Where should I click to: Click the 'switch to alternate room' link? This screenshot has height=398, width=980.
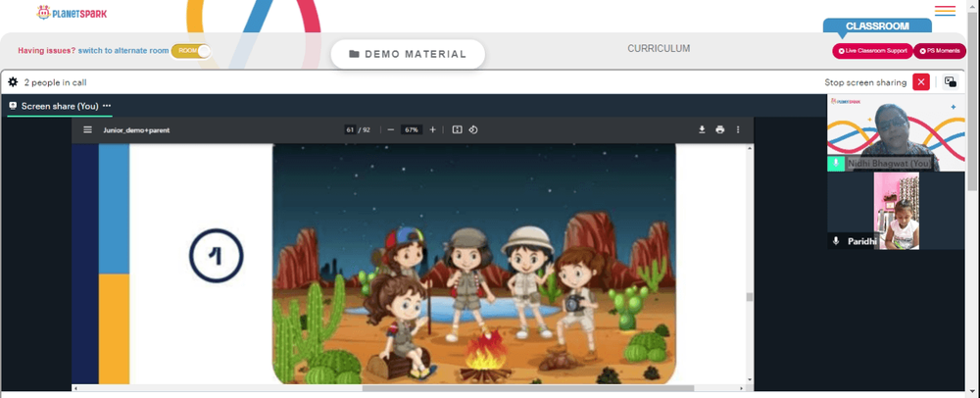point(123,51)
